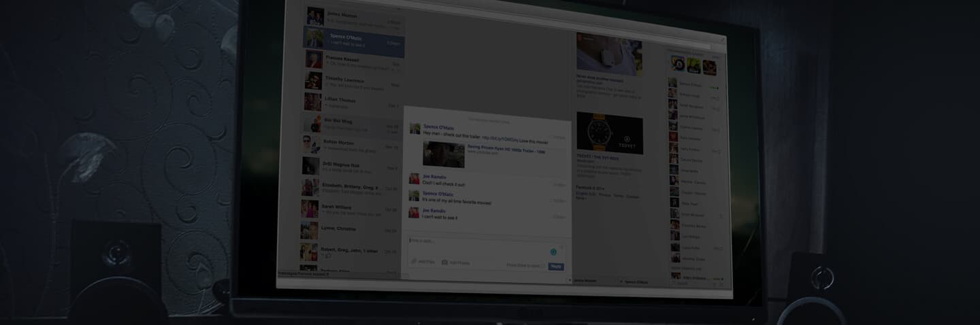Viewport: 980px width, 325px height.
Task: Open Robert, Greg, John, 1 other conversation
Action: pos(350,252)
